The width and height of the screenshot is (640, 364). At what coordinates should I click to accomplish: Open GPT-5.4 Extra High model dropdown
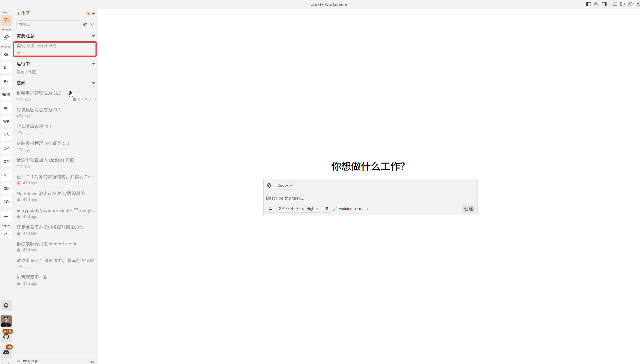(x=298, y=209)
